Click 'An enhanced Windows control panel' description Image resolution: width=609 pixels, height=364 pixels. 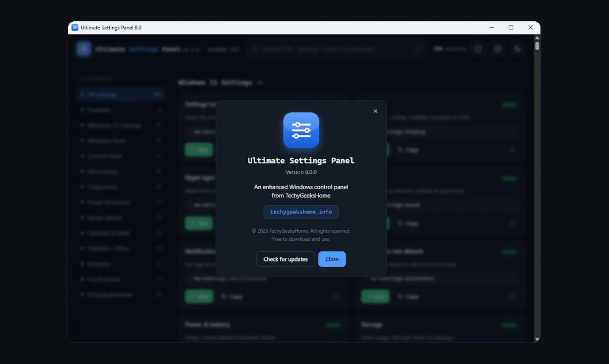[301, 187]
